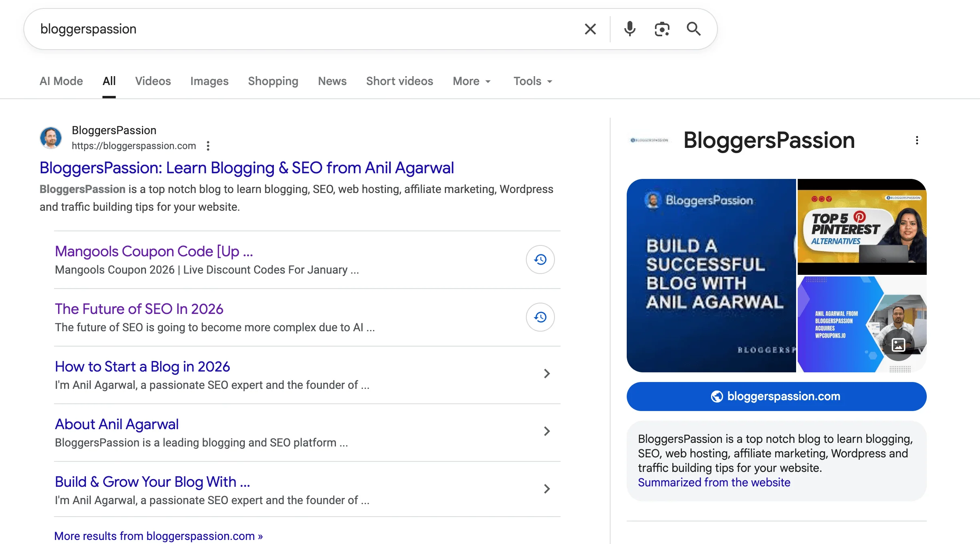The image size is (980, 544).
Task: Click the search magnifier icon
Action: pyautogui.click(x=694, y=29)
